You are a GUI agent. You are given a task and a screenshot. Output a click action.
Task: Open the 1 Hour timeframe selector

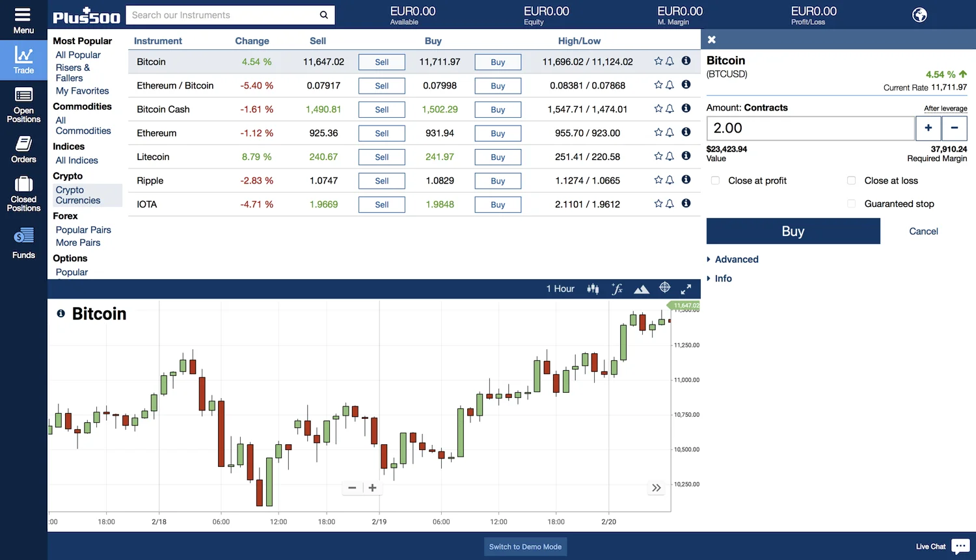[x=560, y=288]
